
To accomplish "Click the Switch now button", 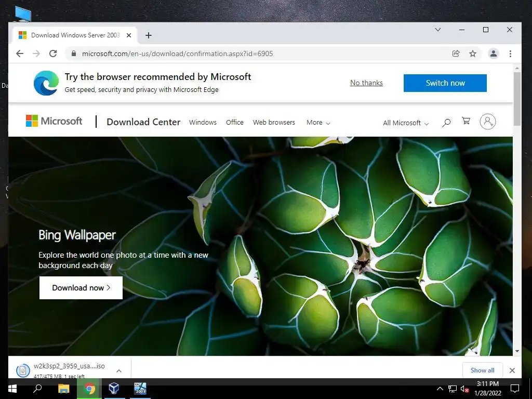I will pos(445,83).
